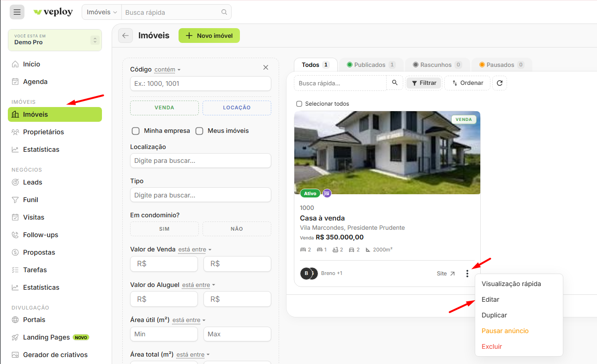
Task: Check the Meus imóveis checkbox
Action: (x=199, y=131)
